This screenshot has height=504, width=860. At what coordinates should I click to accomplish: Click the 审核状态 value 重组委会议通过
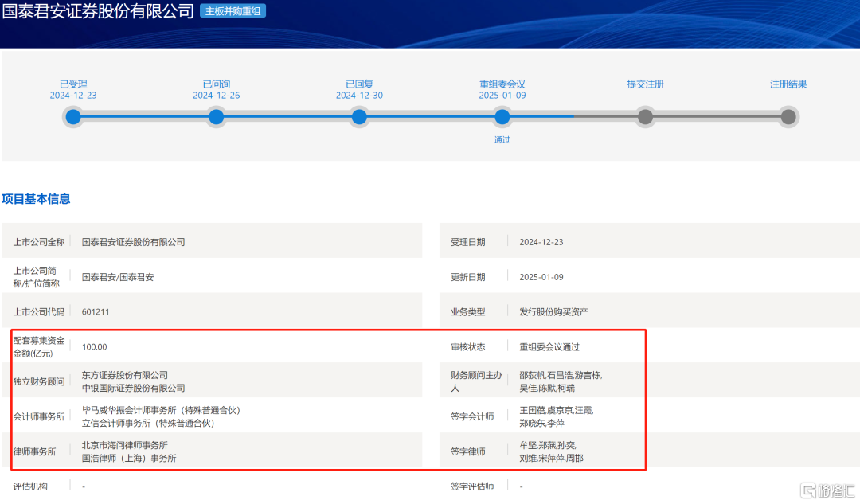pos(549,346)
